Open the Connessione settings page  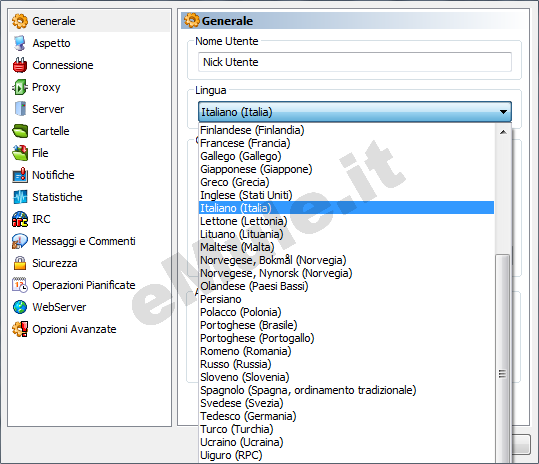point(63,65)
